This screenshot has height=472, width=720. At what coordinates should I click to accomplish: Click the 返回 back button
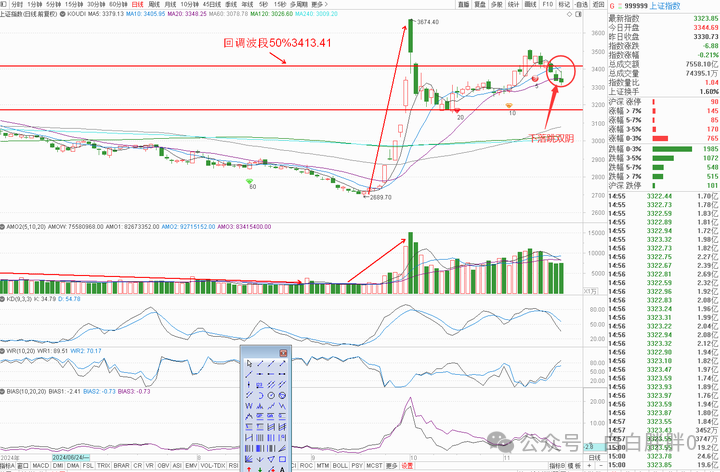tap(598, 4)
